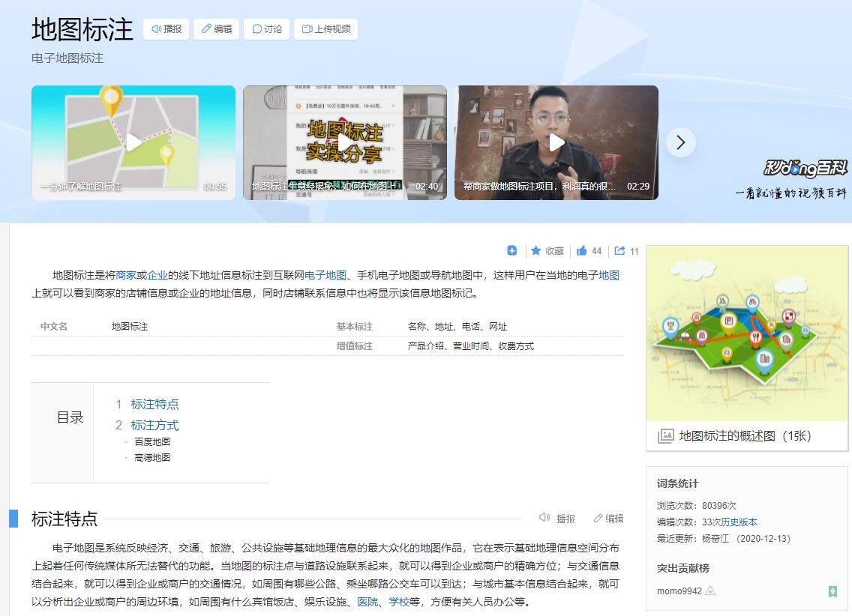Click the thumbs-up like icon
Screen dimensions: 852x616
(x=582, y=251)
